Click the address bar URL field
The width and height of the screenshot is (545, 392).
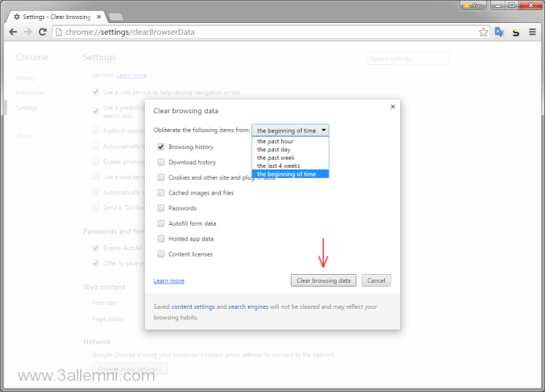tap(261, 32)
